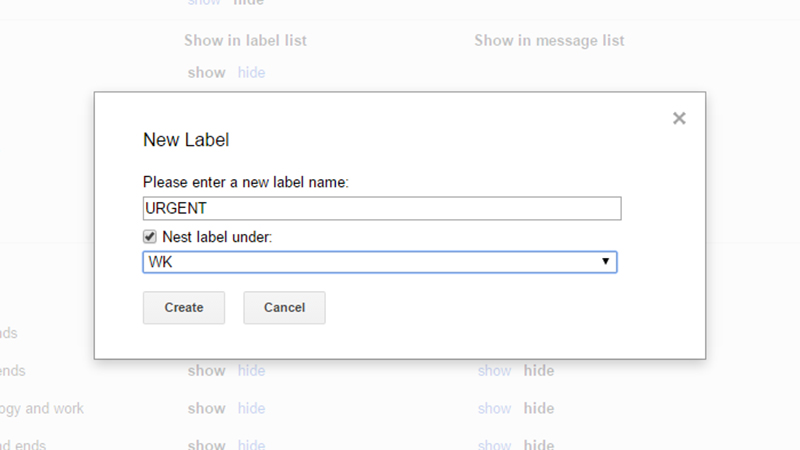
Task: Click the Create button
Action: pos(184,308)
